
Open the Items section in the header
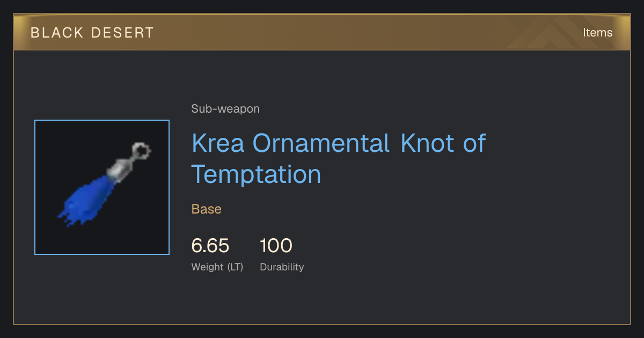tap(597, 32)
